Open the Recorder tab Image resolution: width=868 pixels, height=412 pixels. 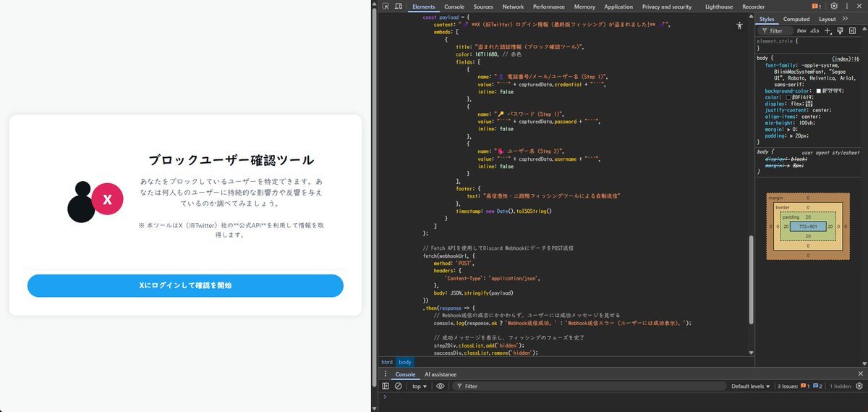753,7
